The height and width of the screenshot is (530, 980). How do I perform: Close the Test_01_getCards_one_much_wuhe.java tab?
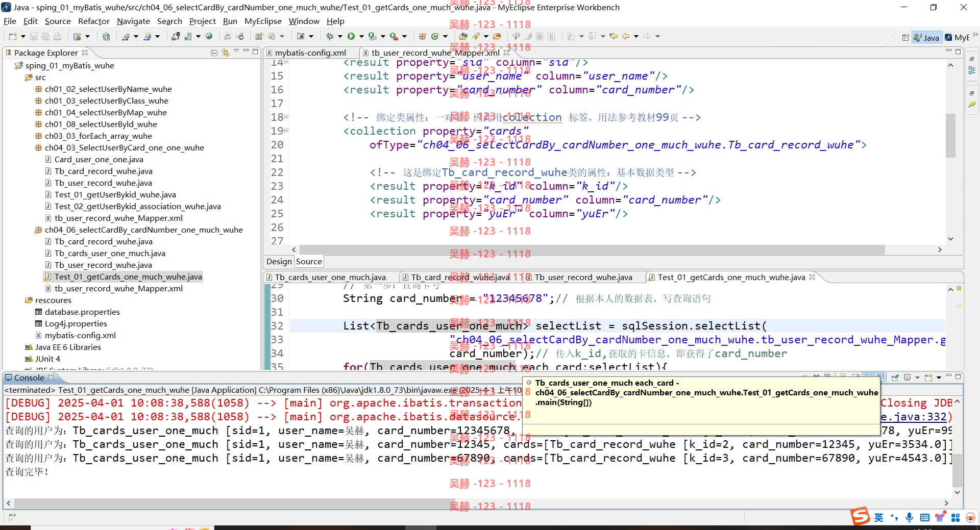(x=812, y=277)
